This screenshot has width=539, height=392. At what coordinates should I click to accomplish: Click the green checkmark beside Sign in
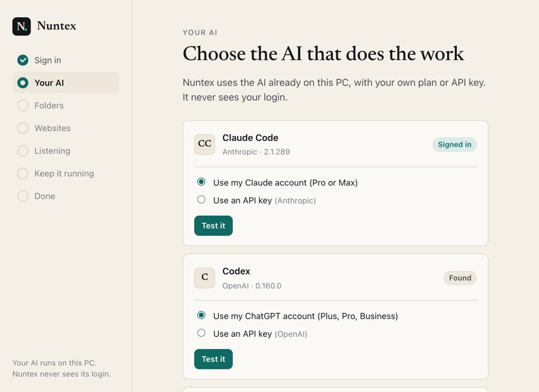(x=23, y=60)
